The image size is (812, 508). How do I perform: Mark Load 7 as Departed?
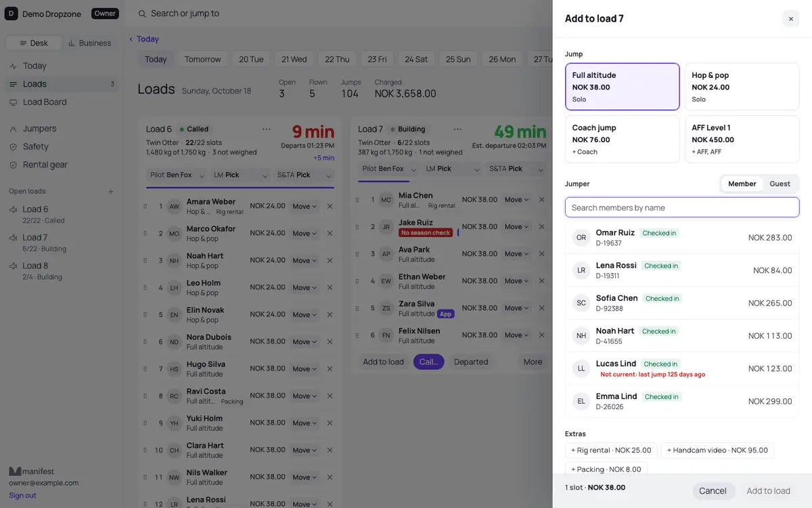coord(471,362)
